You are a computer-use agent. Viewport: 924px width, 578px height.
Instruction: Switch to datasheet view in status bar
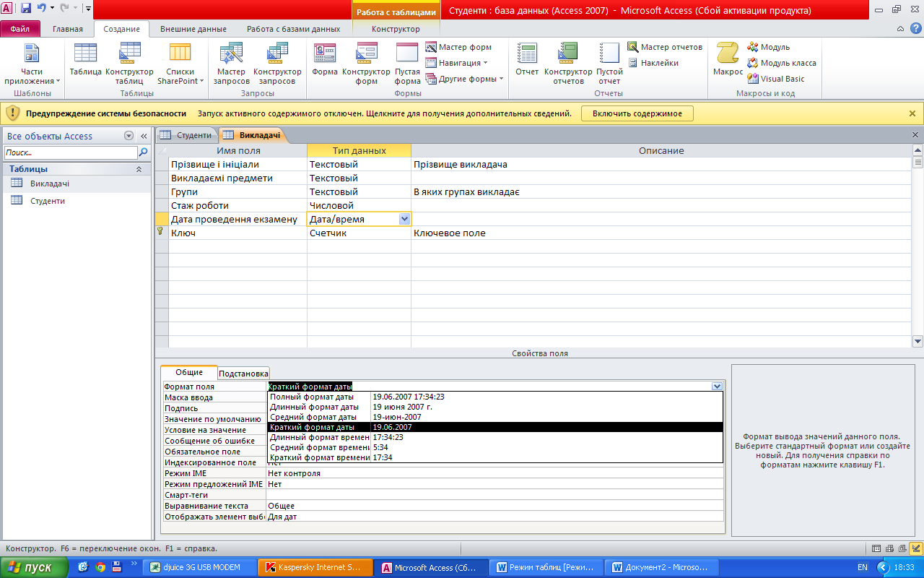pos(876,548)
